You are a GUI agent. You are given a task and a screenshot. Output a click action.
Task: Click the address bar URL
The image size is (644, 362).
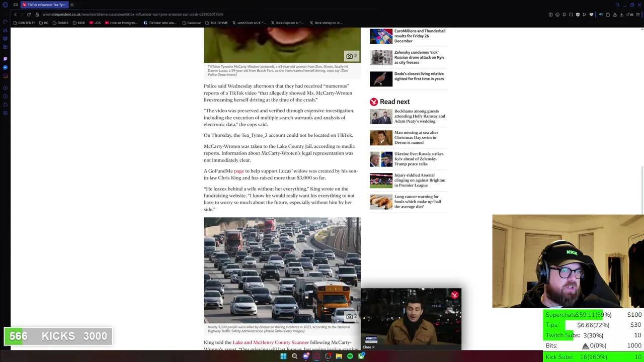pyautogui.click(x=133, y=15)
